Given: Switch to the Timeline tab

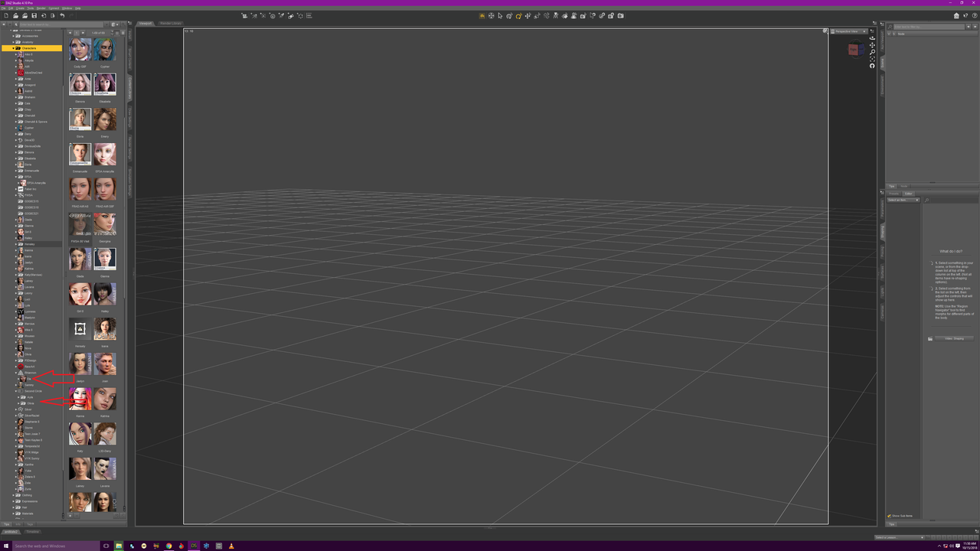Looking at the screenshot, I should (32, 531).
